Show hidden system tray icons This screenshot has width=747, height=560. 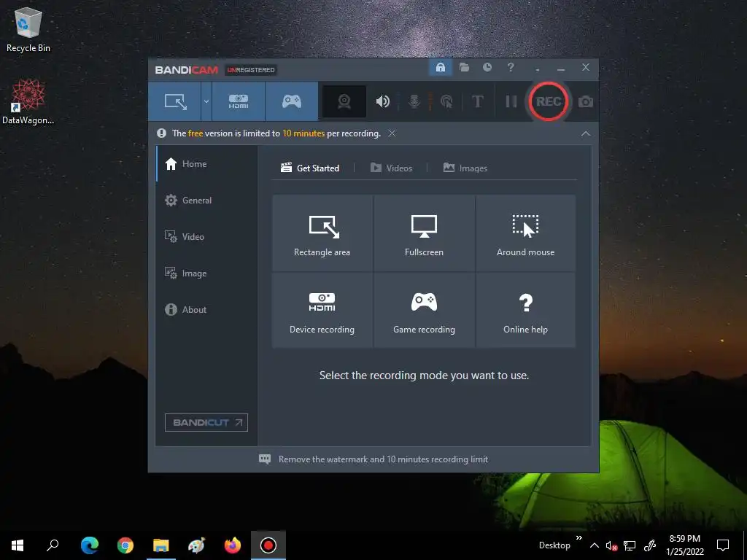tap(594, 545)
